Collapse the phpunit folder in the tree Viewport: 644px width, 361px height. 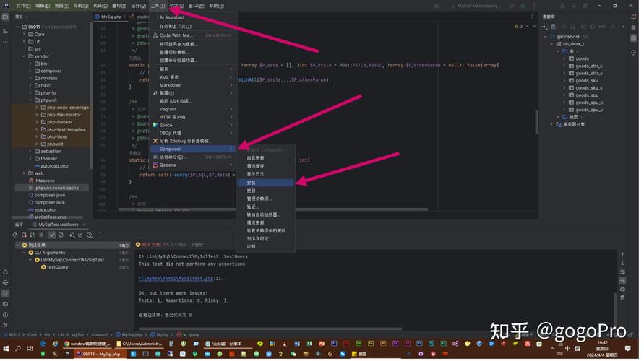(30, 100)
